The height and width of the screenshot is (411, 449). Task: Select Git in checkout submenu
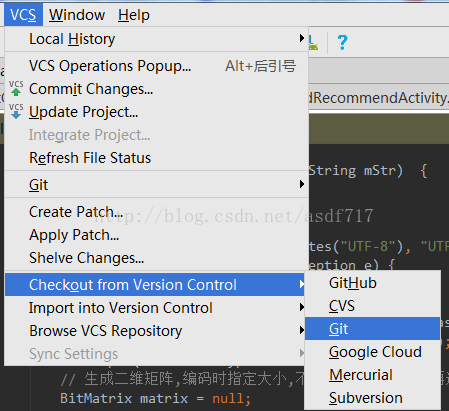pos(373,329)
